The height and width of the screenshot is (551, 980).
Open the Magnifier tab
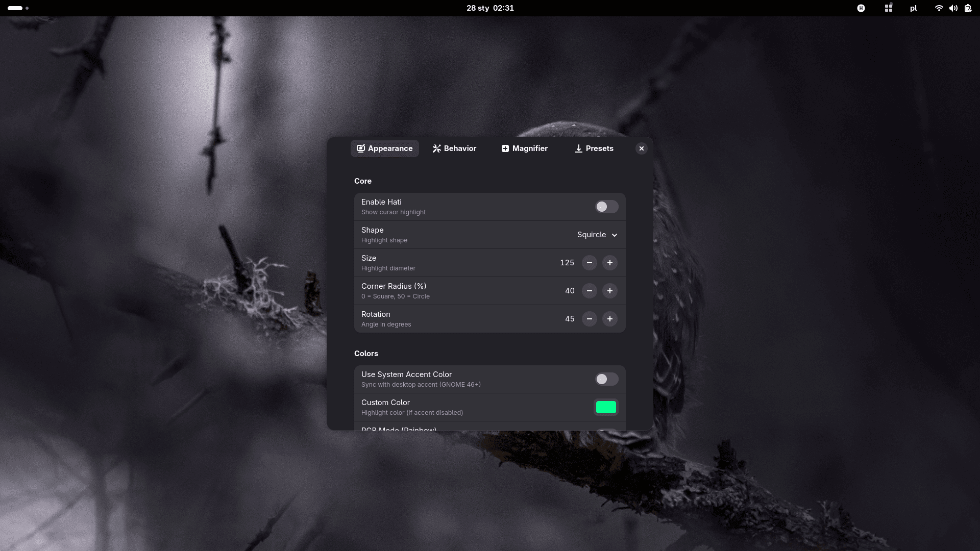[529, 148]
